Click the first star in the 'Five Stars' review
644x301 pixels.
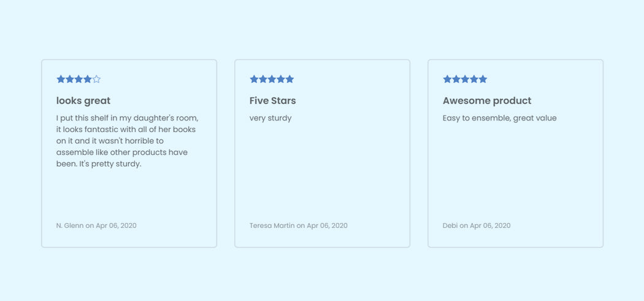pos(254,79)
